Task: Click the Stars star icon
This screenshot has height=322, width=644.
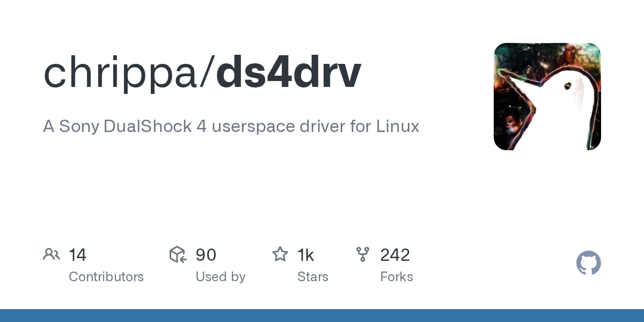Action: point(280,254)
